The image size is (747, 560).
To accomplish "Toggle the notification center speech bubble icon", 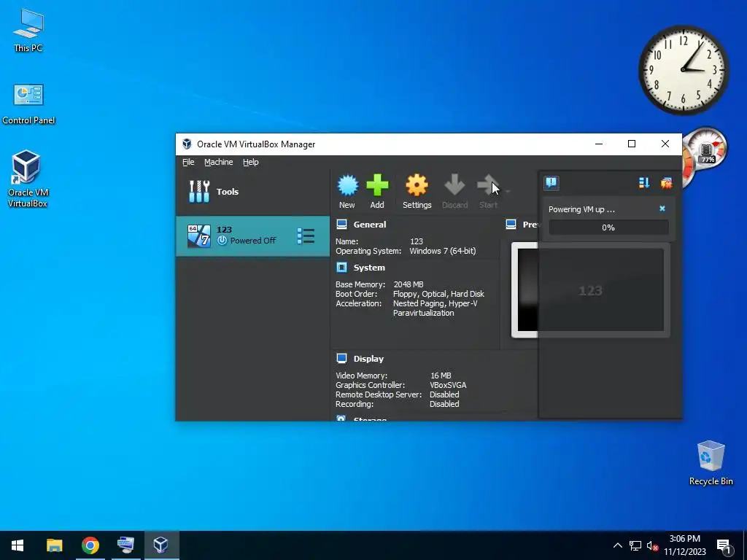I will pyautogui.click(x=551, y=183).
